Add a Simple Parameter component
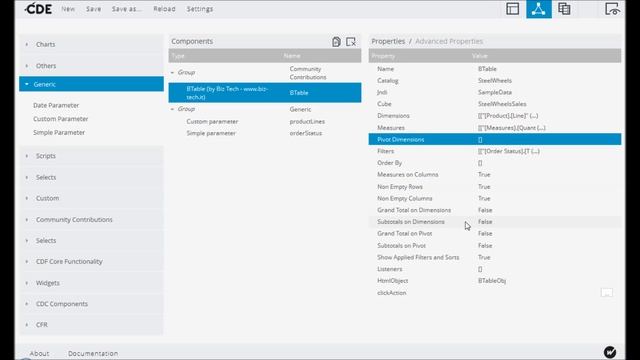This screenshot has height=360, width=640. pos(59,133)
